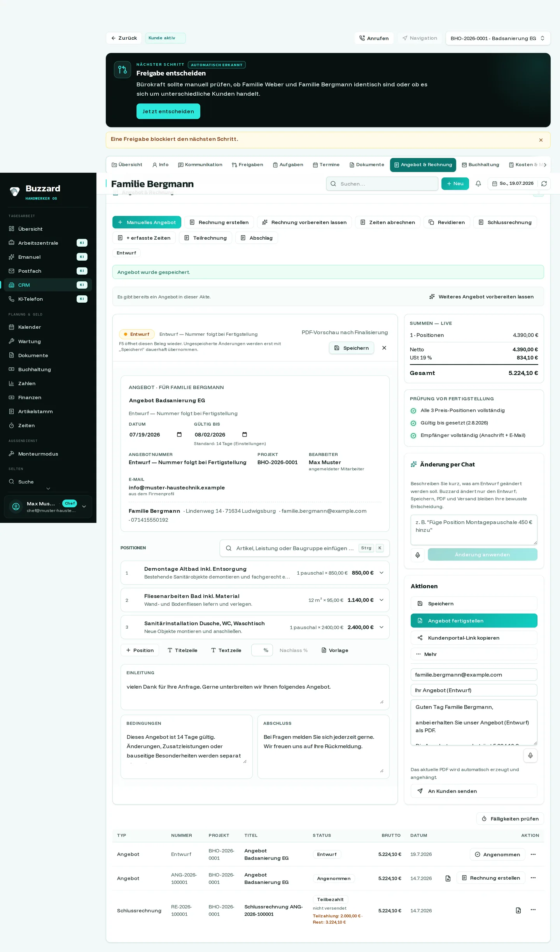Viewport: 560px width, 952px height.
Task: Download PDF of the Schlussrechnung row
Action: pos(518,910)
